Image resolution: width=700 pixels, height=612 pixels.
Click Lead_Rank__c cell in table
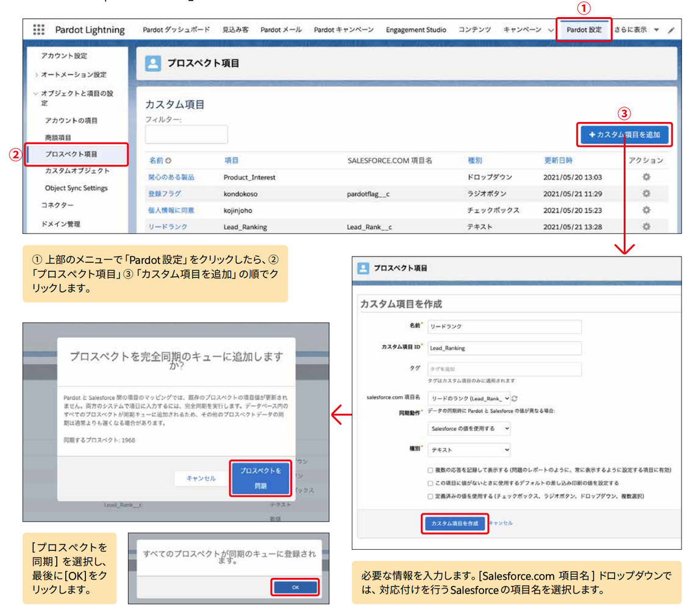click(369, 227)
